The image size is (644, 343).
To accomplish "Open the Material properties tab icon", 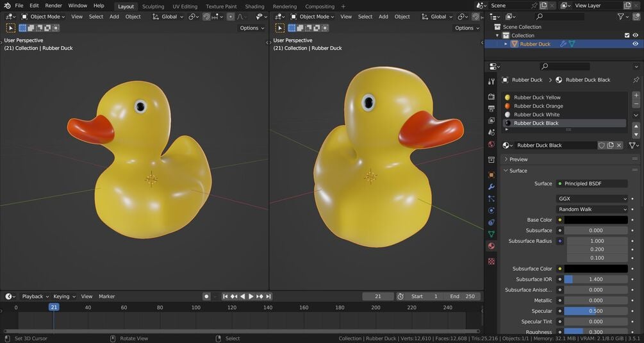I will pos(491,246).
